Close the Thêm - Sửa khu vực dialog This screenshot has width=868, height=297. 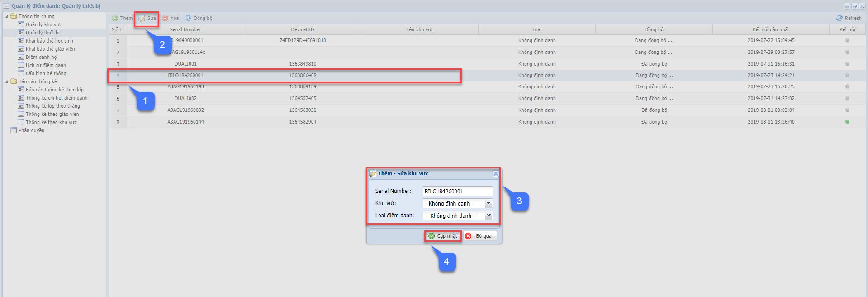coord(496,173)
